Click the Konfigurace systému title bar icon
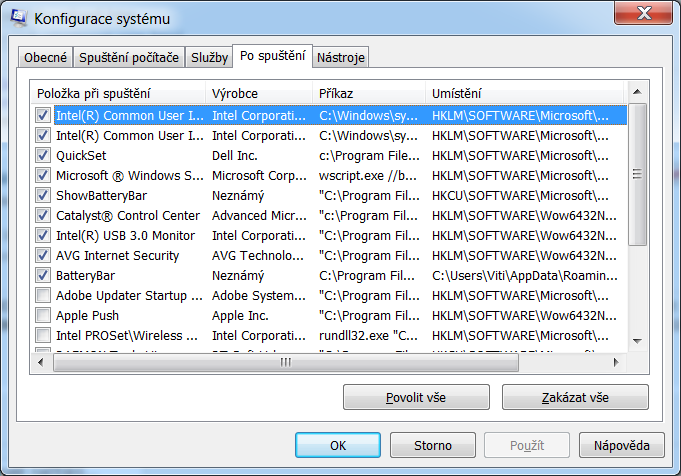This screenshot has width=681, height=476. tap(19, 18)
